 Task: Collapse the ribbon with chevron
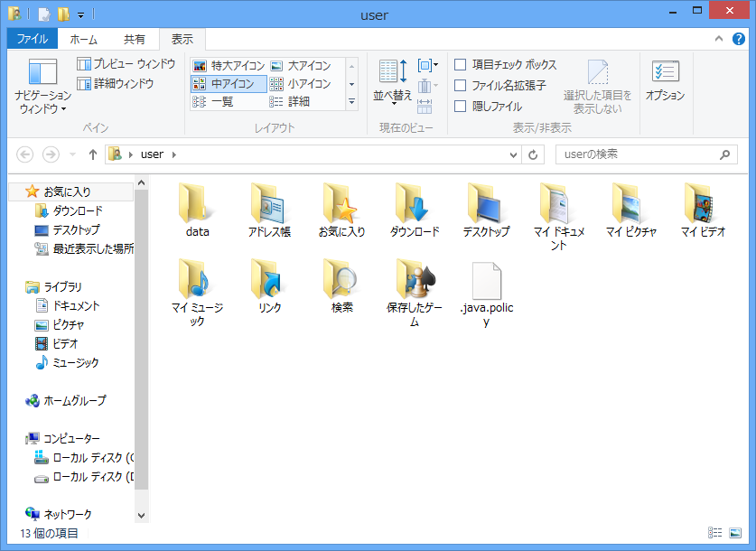[x=719, y=39]
